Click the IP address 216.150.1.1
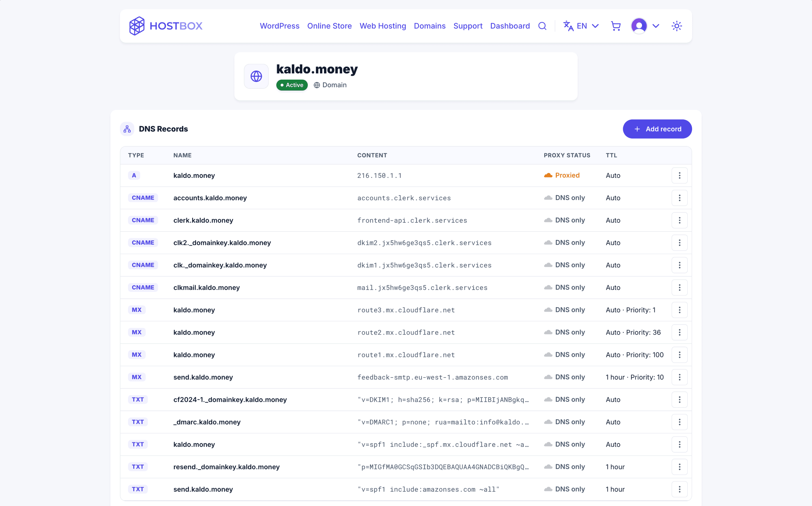This screenshot has width=812, height=506. 379,175
